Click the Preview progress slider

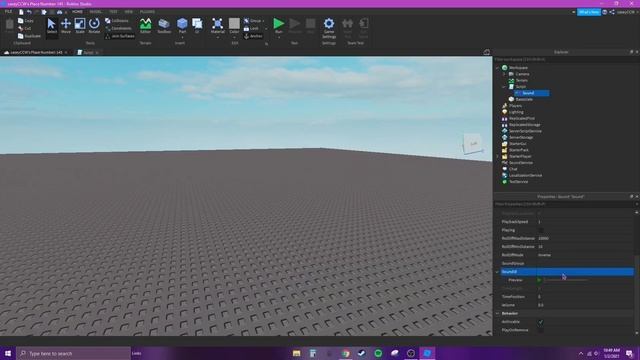pyautogui.click(x=566, y=280)
